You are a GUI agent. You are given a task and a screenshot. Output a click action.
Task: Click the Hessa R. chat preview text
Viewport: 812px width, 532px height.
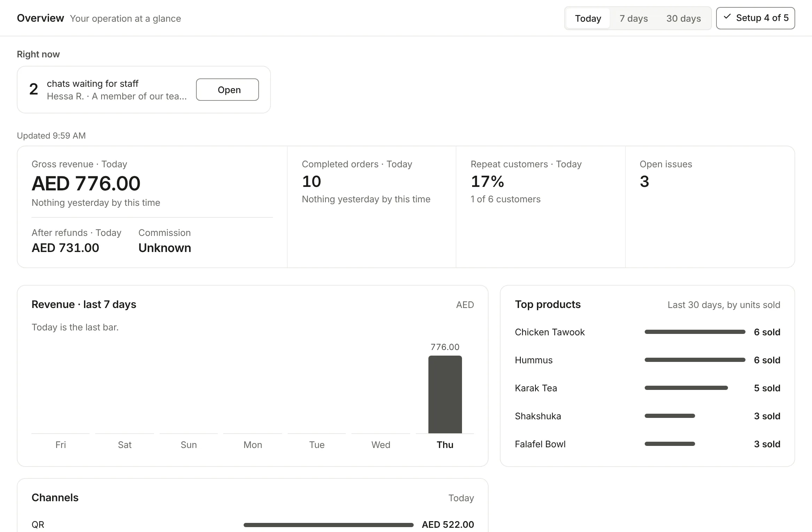tap(117, 96)
